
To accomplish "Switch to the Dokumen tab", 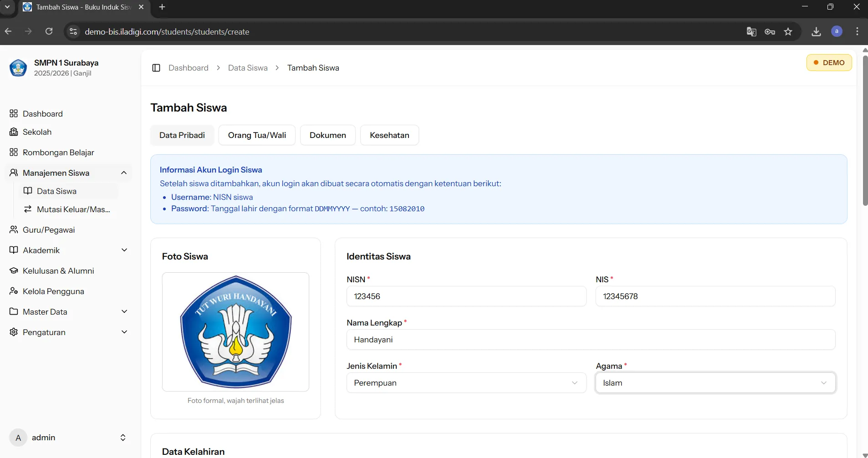I will (x=328, y=135).
